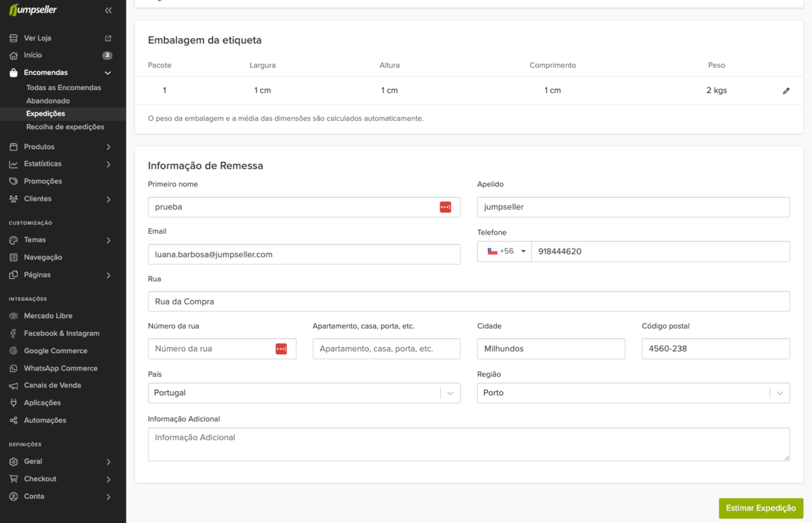812x523 pixels.
Task: Expand the Clientes submenu chevron
Action: [x=109, y=199]
